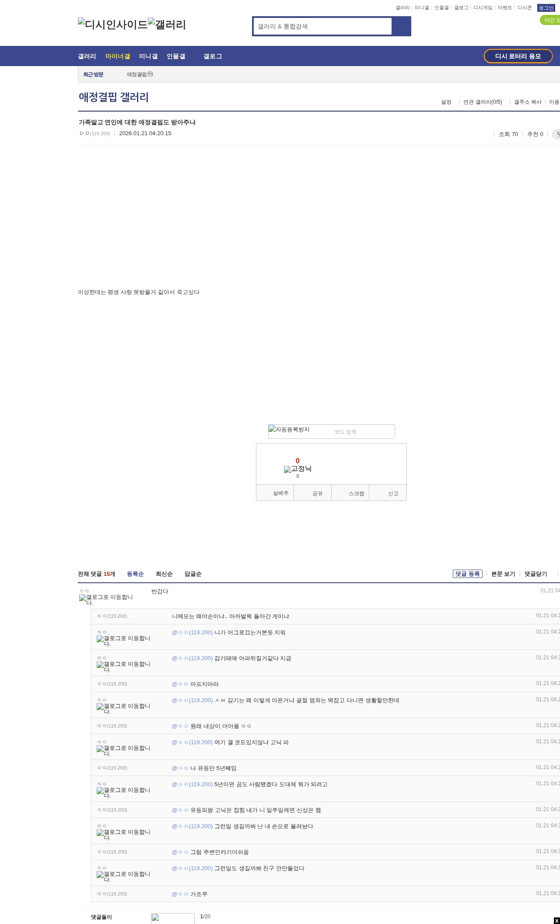Click the comment 나 유동만 5년째임
The width and height of the screenshot is (560, 924).
click(213, 768)
